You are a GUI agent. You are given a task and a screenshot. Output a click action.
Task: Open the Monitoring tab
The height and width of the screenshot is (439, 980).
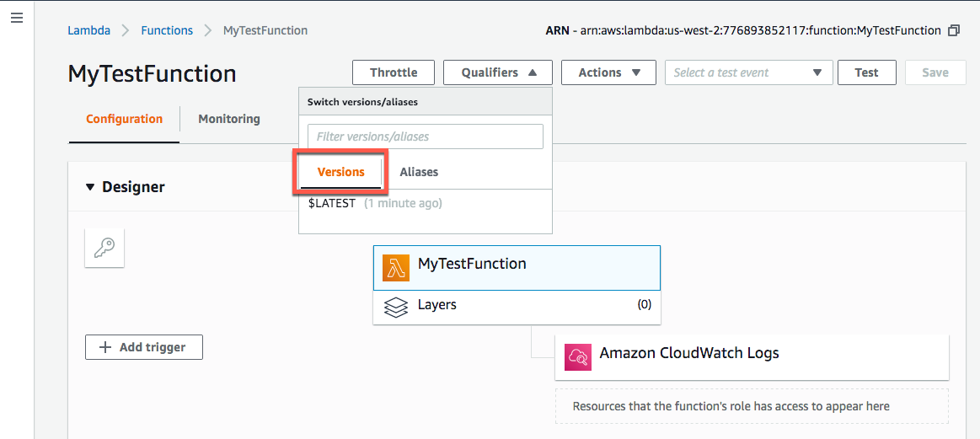pos(229,119)
